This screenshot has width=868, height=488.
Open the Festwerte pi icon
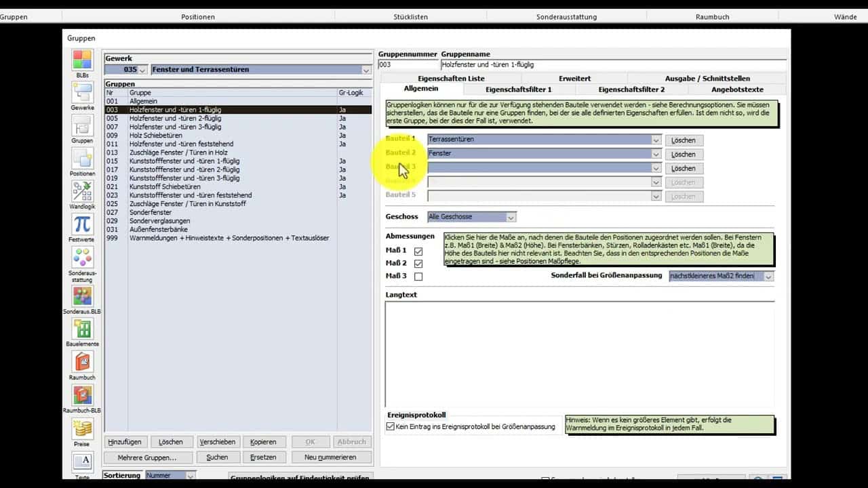pos(82,224)
